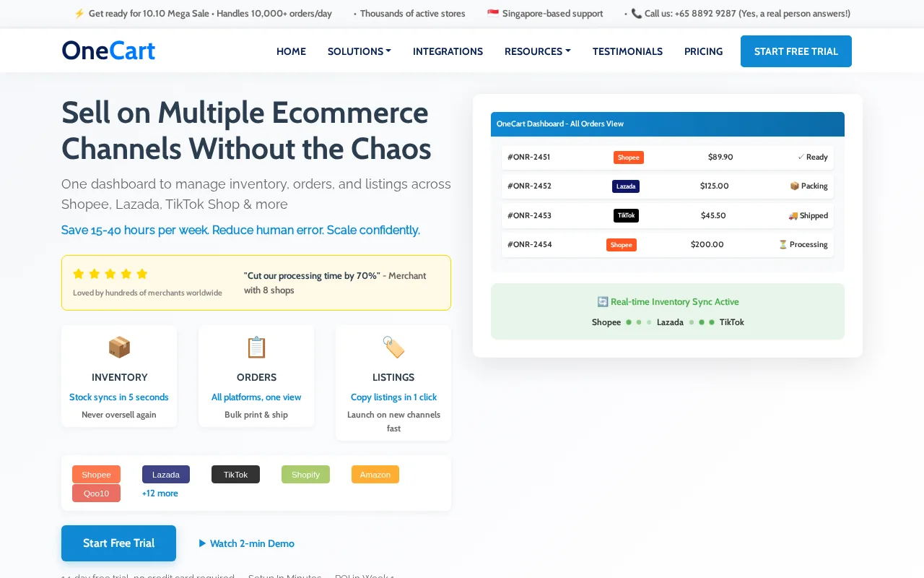
Task: Click the Shipped status truck icon
Action: (793, 215)
